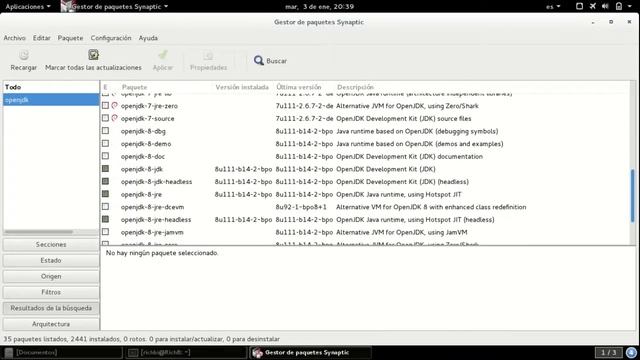
Task: Click the blue round icon in taskbar corner
Action: 631,352
